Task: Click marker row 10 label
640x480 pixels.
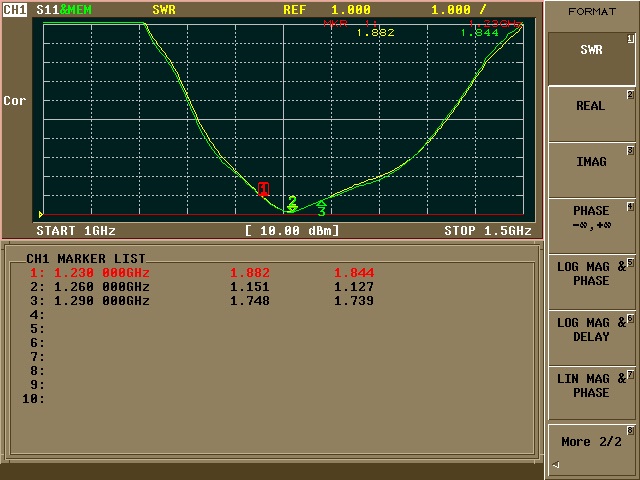Action: click(x=33, y=398)
